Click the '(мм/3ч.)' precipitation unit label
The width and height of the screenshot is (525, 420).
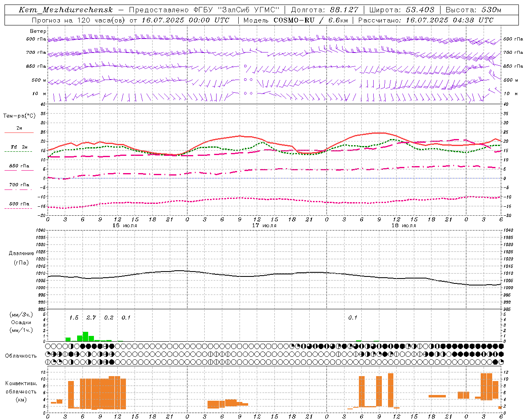tap(21, 315)
